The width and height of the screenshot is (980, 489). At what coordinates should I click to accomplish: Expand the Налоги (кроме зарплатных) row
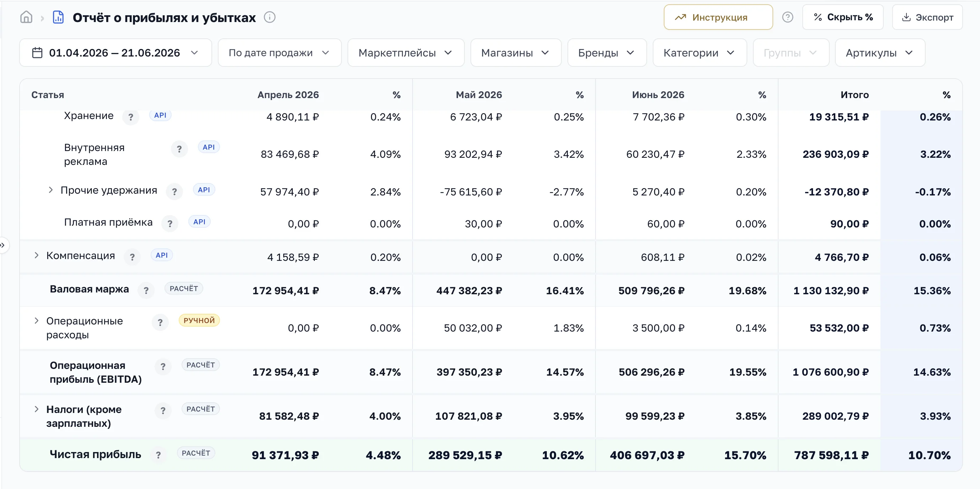pos(37,409)
